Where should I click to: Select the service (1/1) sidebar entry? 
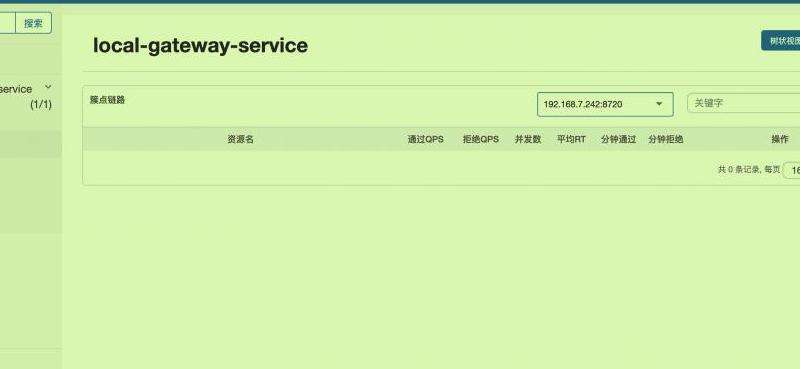(26, 96)
